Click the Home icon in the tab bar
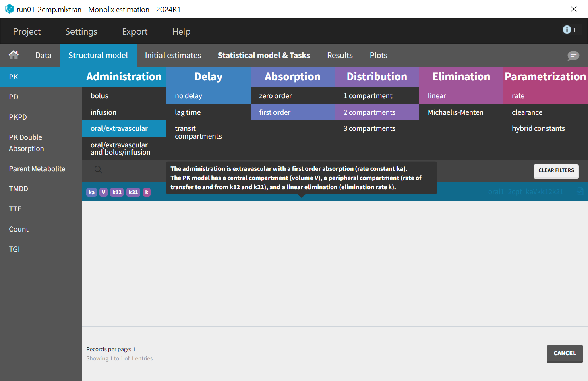The width and height of the screenshot is (588, 381). point(14,55)
